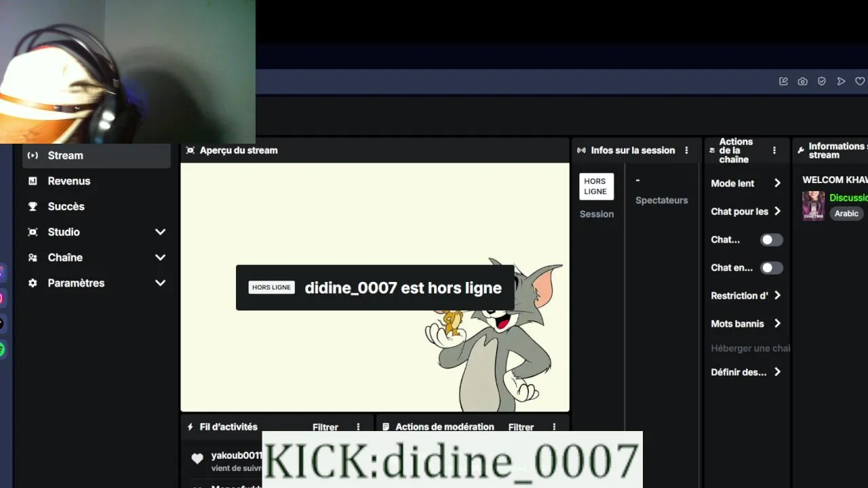Click the Actions de la chaîne header icon

click(712, 150)
